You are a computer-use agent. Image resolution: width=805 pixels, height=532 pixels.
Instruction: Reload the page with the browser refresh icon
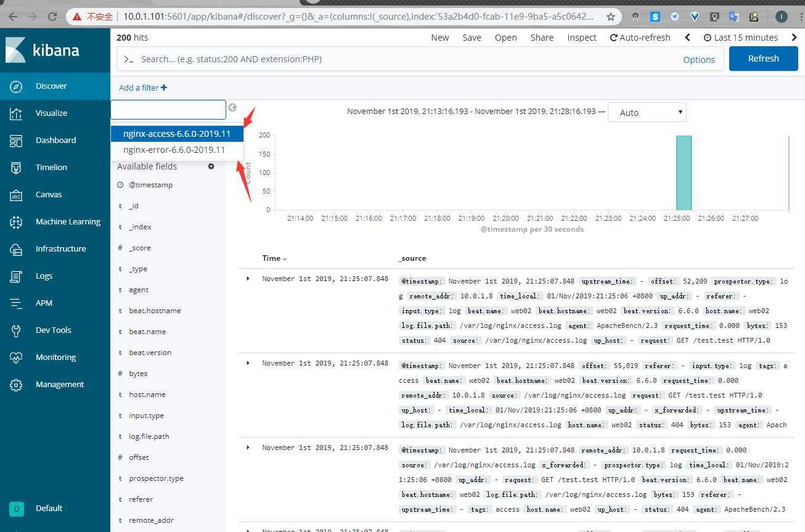click(52, 17)
